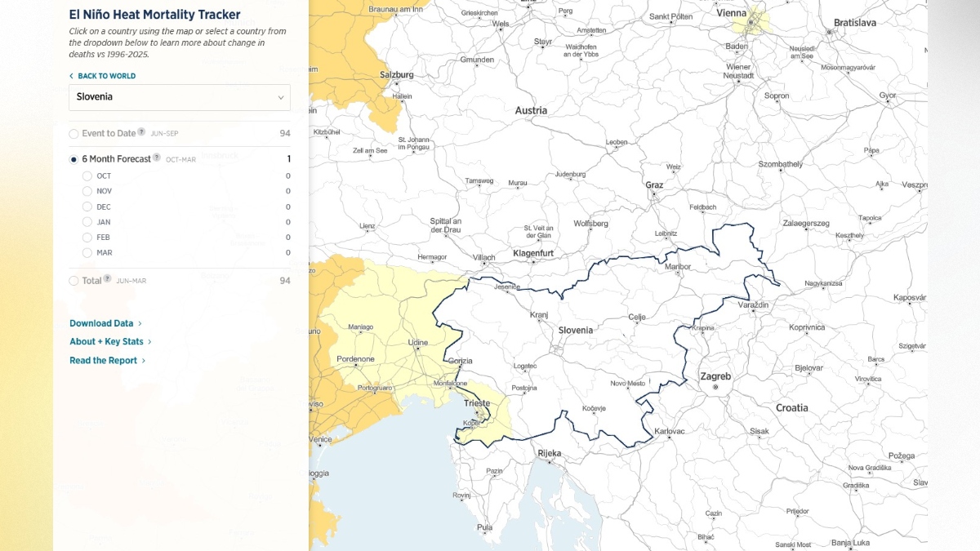Click the Celje city label on the map

[637, 318]
